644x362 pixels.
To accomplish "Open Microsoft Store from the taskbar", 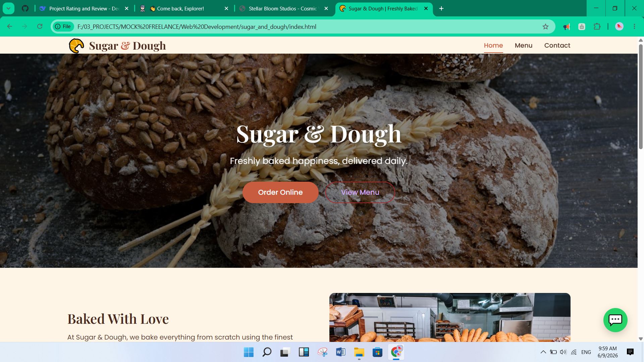I will pyautogui.click(x=377, y=352).
